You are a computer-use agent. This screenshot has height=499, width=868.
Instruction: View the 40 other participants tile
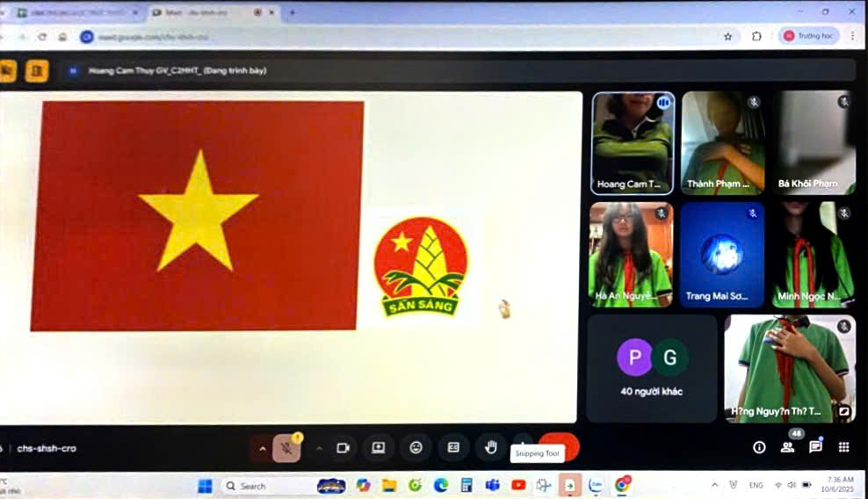(x=651, y=368)
